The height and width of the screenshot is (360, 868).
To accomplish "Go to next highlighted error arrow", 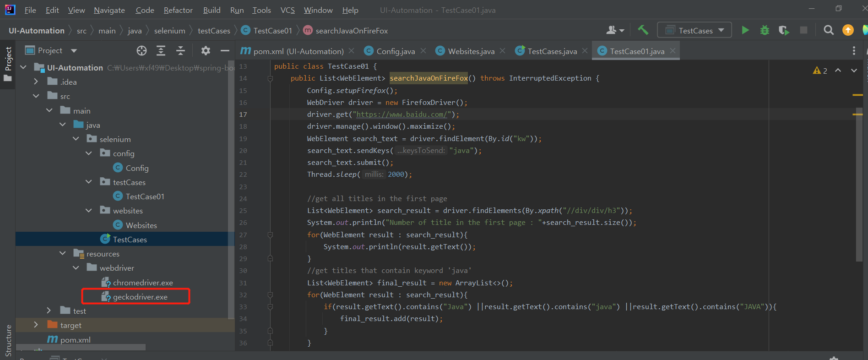I will (854, 70).
